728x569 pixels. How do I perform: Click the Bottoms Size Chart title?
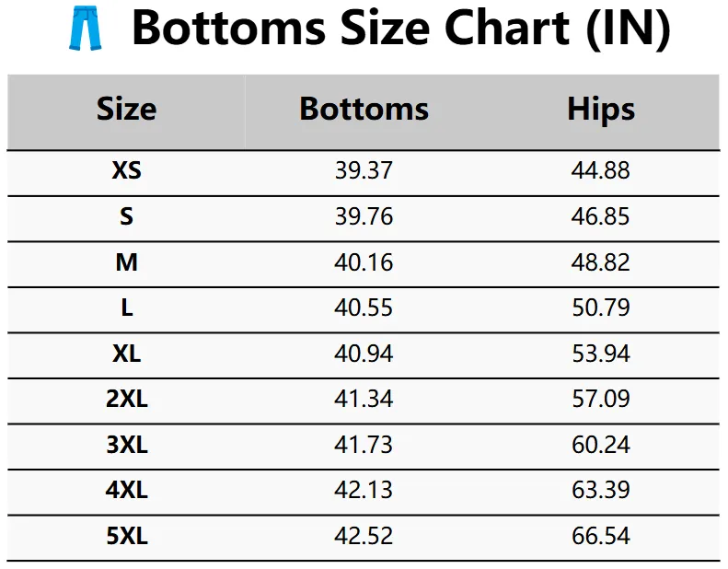400,29
